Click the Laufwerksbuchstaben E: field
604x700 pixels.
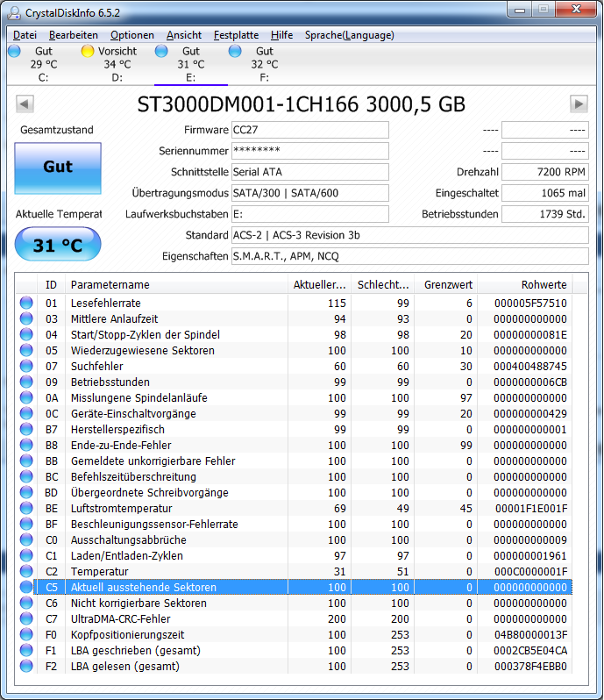(x=310, y=214)
